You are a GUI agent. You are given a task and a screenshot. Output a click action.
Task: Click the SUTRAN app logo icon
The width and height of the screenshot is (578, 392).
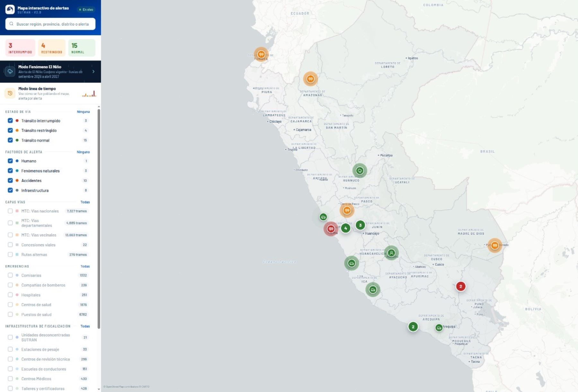(x=10, y=10)
